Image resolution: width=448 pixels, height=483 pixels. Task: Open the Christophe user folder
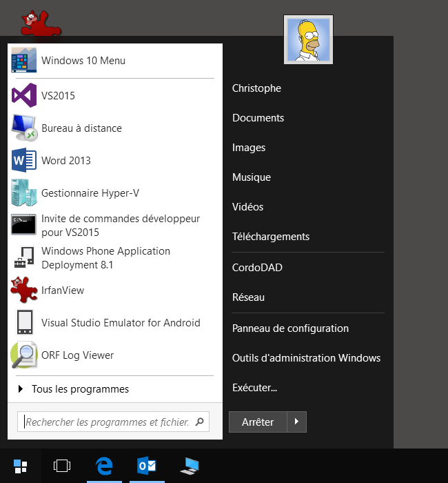[x=256, y=88]
